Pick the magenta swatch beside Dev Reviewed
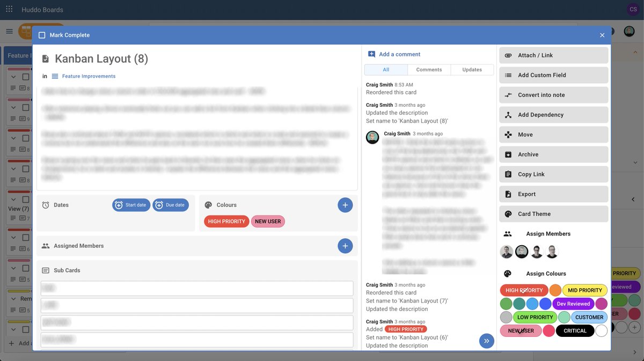 [x=602, y=304]
